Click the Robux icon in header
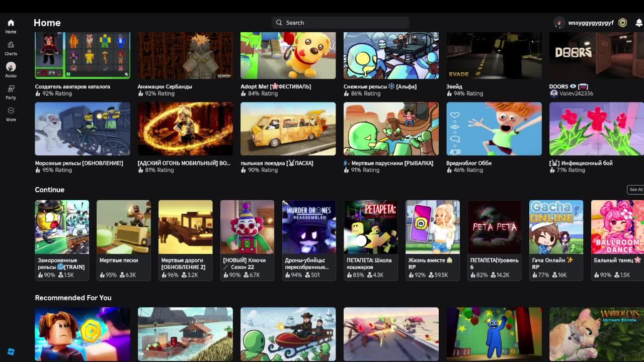This screenshot has height=362, width=644. [x=622, y=23]
